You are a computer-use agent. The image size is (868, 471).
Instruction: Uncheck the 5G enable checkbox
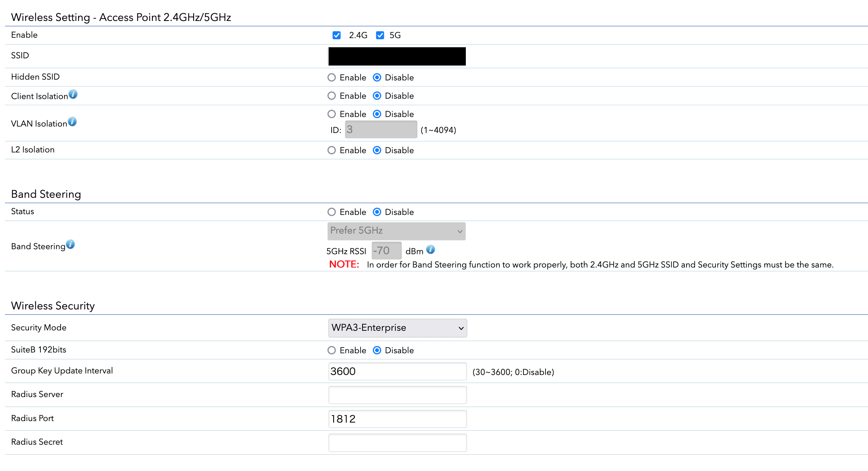tap(380, 35)
